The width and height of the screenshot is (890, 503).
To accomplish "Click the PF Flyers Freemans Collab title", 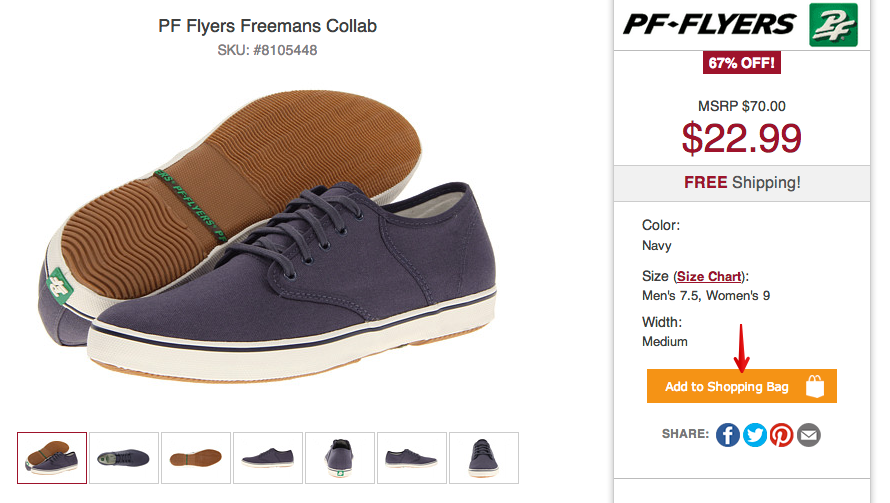I will click(268, 25).
